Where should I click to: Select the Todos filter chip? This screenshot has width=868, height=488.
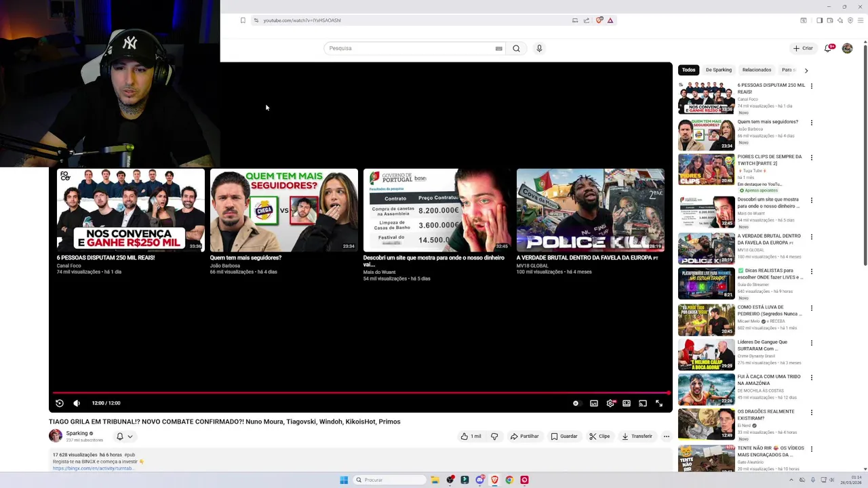tap(689, 70)
